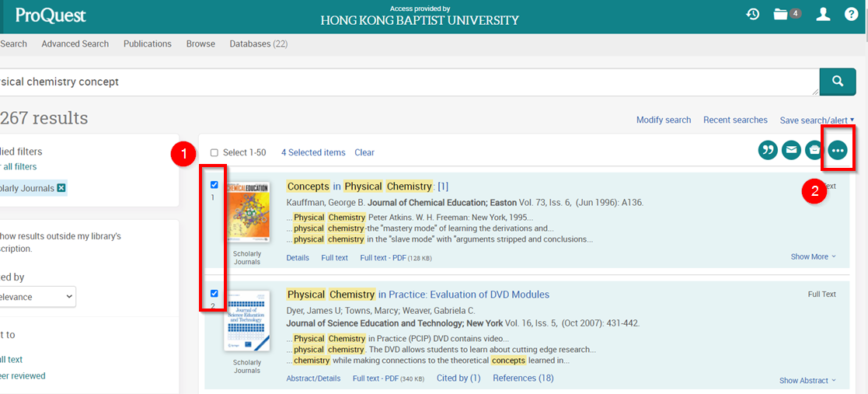Open the Browse menu item
This screenshot has width=868, height=394.
pos(200,44)
